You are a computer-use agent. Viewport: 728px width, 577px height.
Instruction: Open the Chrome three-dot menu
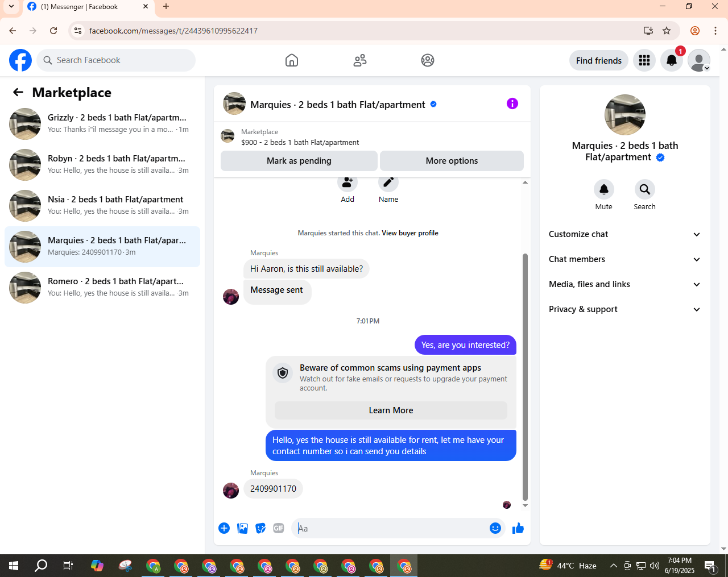(715, 31)
